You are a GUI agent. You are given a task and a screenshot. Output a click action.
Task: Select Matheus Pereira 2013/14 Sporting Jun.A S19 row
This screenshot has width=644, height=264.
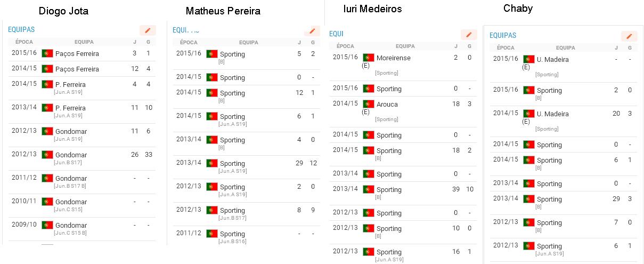(x=247, y=167)
